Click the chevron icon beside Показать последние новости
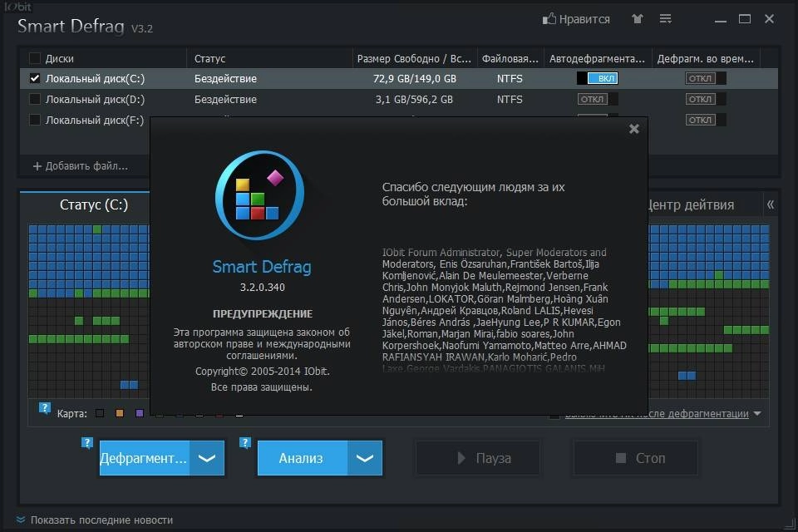This screenshot has width=798, height=532. [20, 520]
